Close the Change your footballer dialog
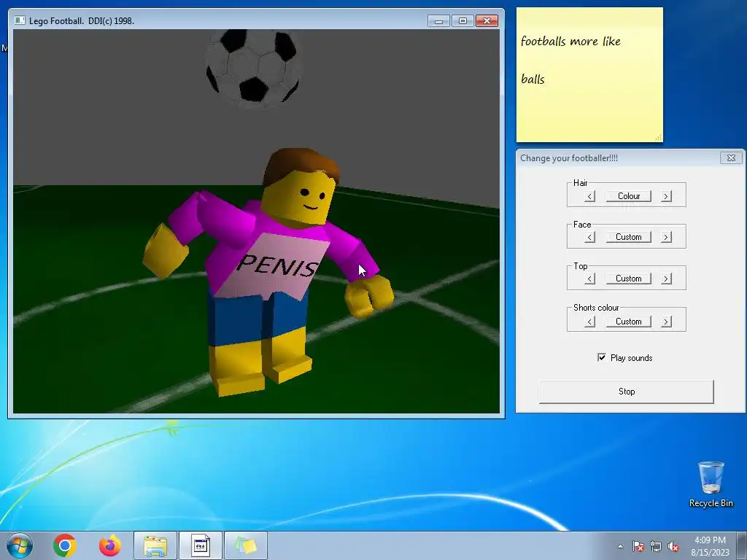 pos(731,157)
